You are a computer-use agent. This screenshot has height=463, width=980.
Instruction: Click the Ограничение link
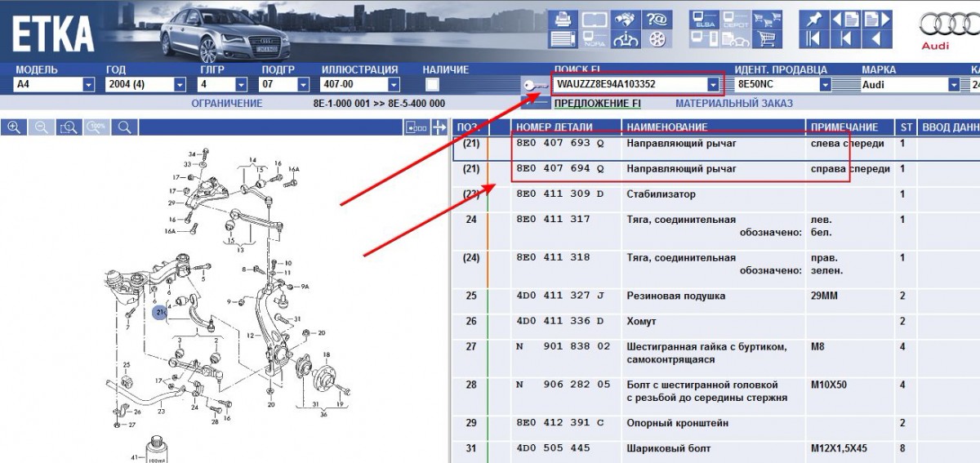(x=227, y=104)
